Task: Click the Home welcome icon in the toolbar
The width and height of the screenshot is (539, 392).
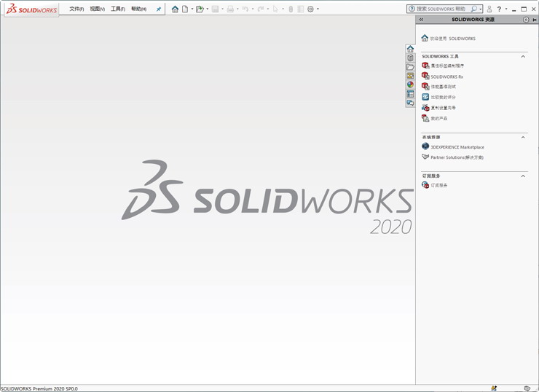Action: (x=175, y=9)
